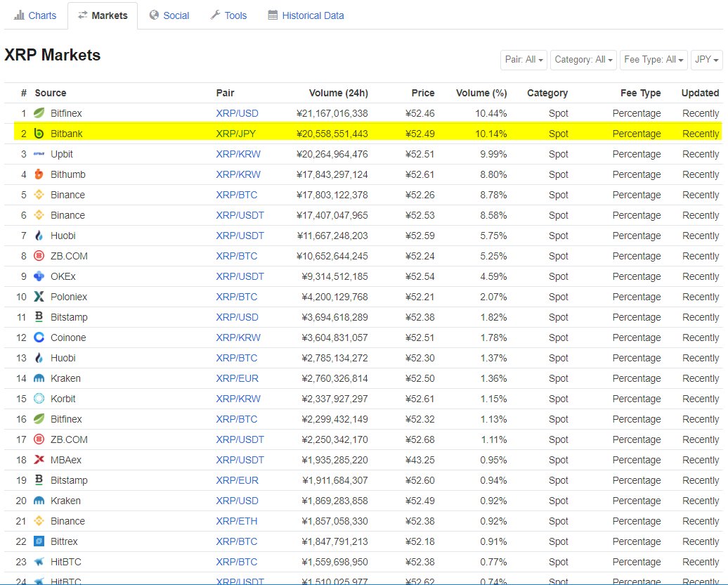Click the ZB.COM logo in row 8
The width and height of the screenshot is (728, 585).
[x=39, y=256]
